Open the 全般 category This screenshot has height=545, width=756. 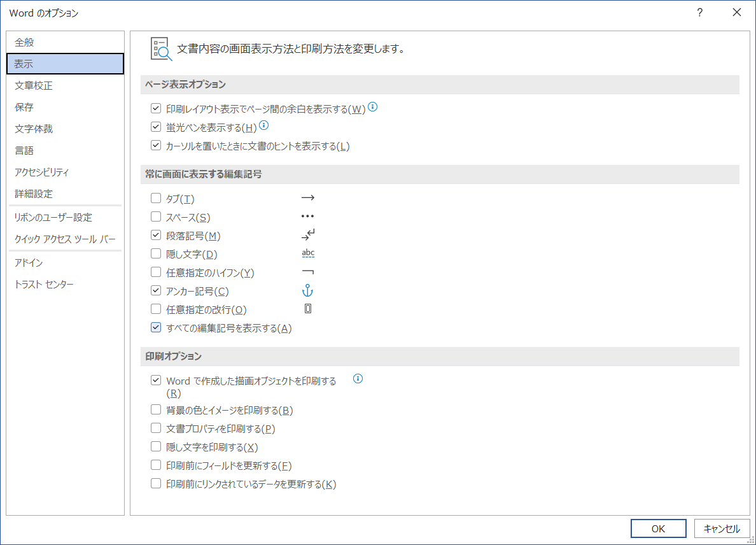pyautogui.click(x=65, y=42)
